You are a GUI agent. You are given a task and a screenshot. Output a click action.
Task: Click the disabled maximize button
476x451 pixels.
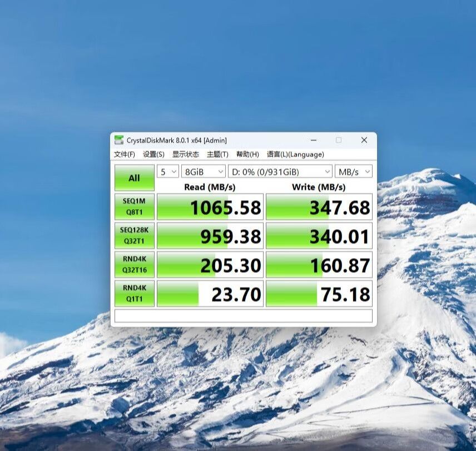coord(339,140)
